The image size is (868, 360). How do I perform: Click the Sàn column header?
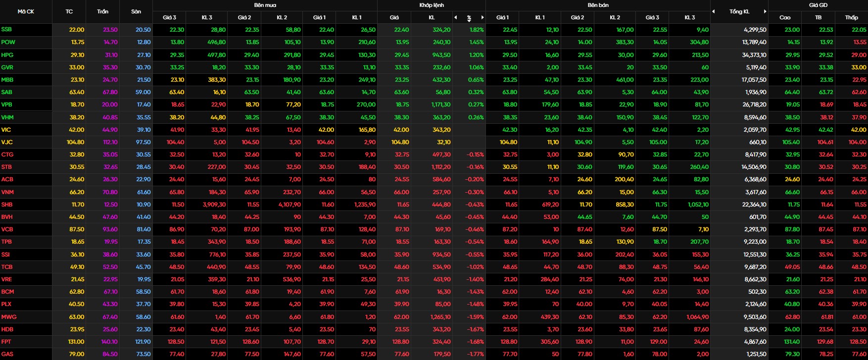[136, 11]
